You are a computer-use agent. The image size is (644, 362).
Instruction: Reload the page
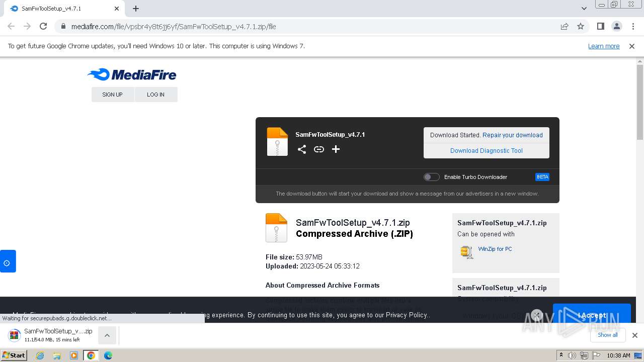43,27
